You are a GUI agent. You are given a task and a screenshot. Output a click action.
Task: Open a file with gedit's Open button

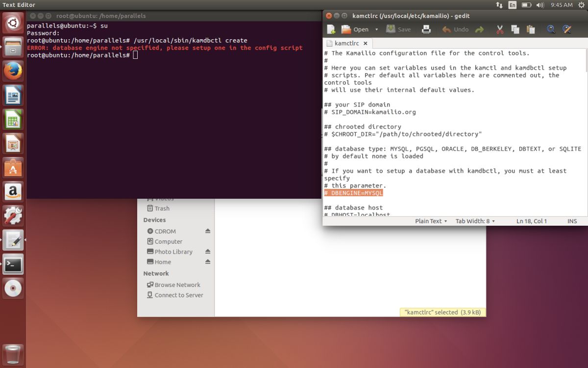[x=355, y=29]
